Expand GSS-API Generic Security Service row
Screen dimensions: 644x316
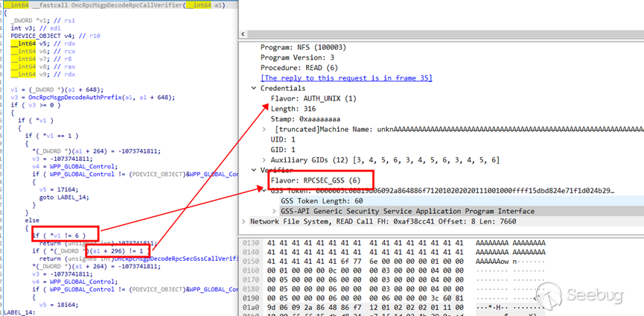274,211
